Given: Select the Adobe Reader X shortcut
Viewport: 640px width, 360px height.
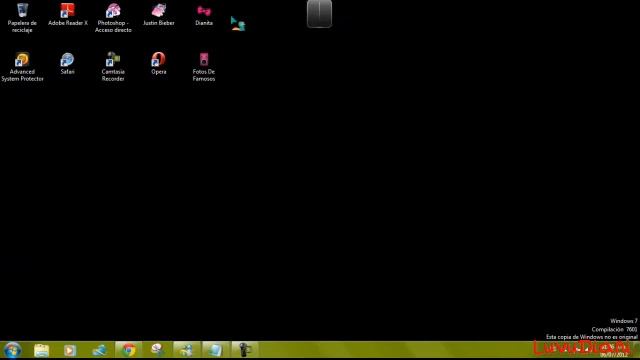Looking at the screenshot, I should (68, 15).
